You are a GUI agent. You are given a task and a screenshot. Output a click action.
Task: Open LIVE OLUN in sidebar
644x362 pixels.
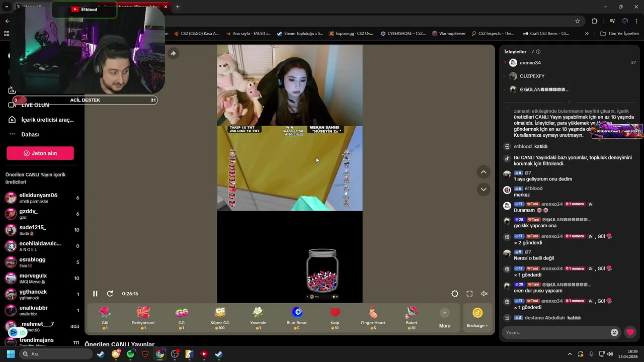[35, 105]
